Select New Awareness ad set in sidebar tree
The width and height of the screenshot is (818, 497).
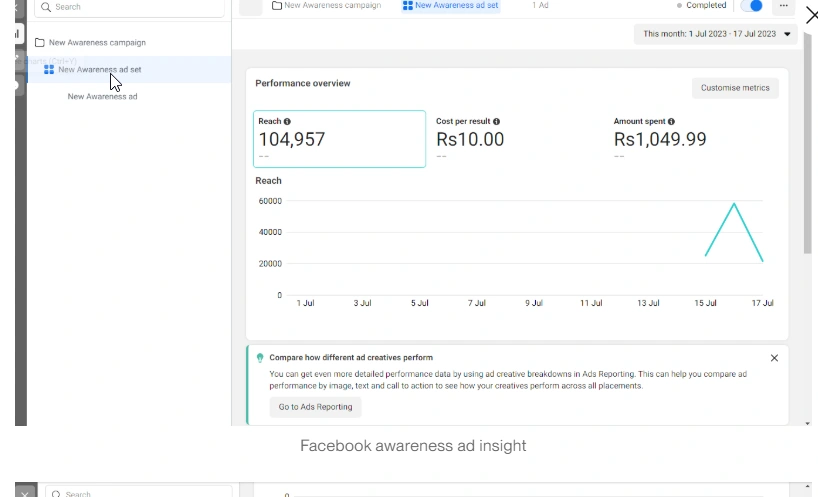coord(99,70)
